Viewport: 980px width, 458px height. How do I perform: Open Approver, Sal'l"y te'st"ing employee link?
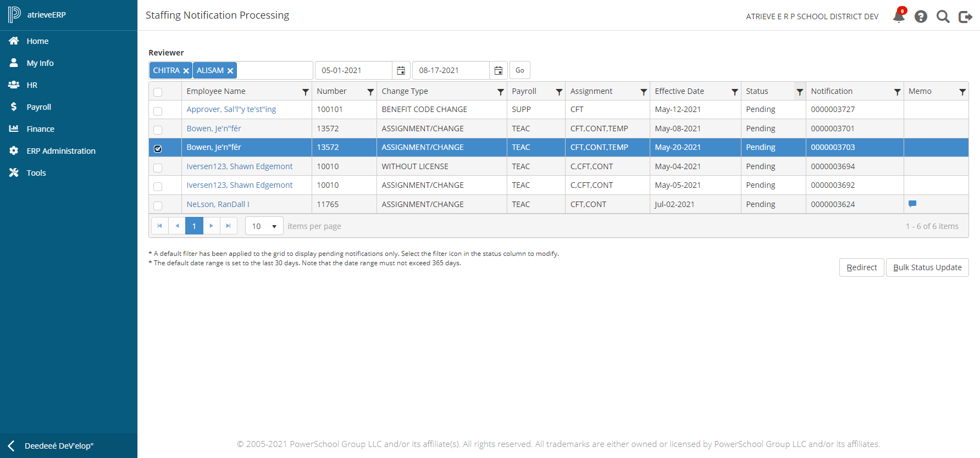[231, 109]
